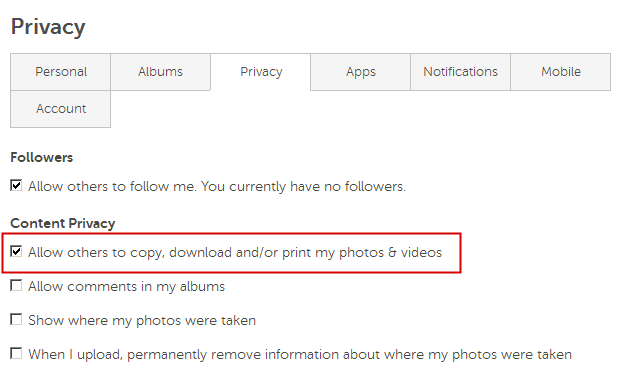Open the Notifications tab
The width and height of the screenshot is (625, 374).
pos(460,72)
